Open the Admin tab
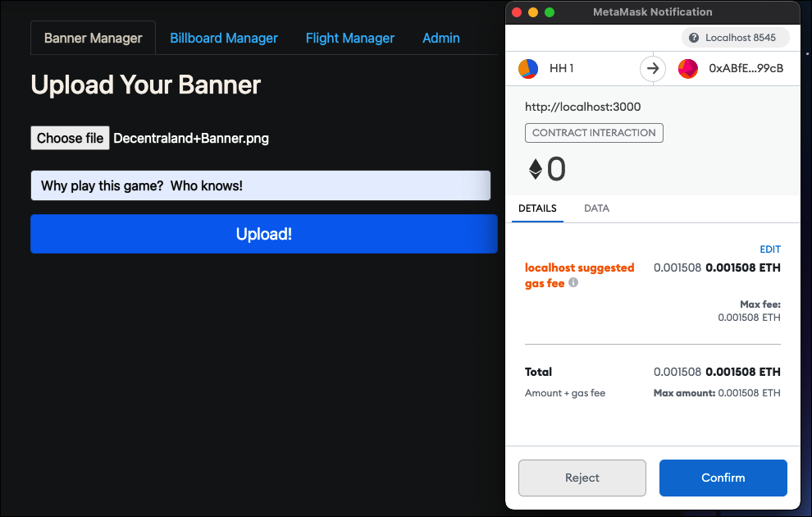 [441, 38]
